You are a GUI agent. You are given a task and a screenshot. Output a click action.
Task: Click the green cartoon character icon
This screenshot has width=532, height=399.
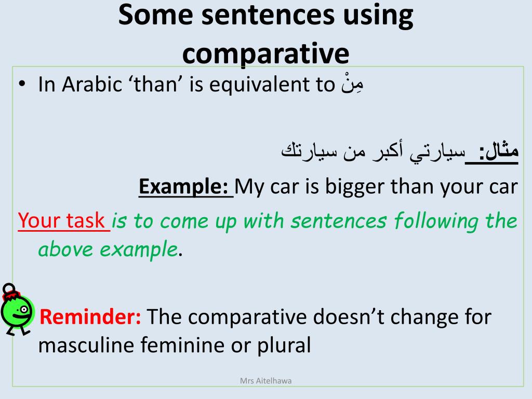(x=17, y=310)
